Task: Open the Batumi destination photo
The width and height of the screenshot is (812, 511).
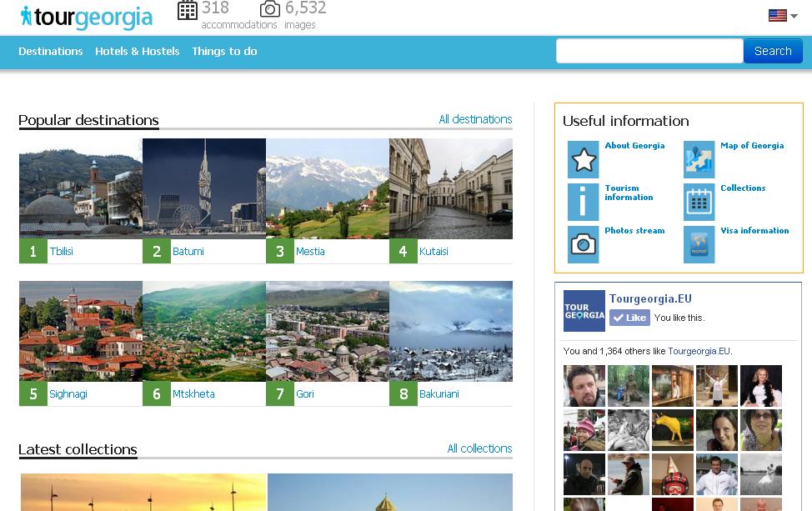Action: (x=204, y=188)
